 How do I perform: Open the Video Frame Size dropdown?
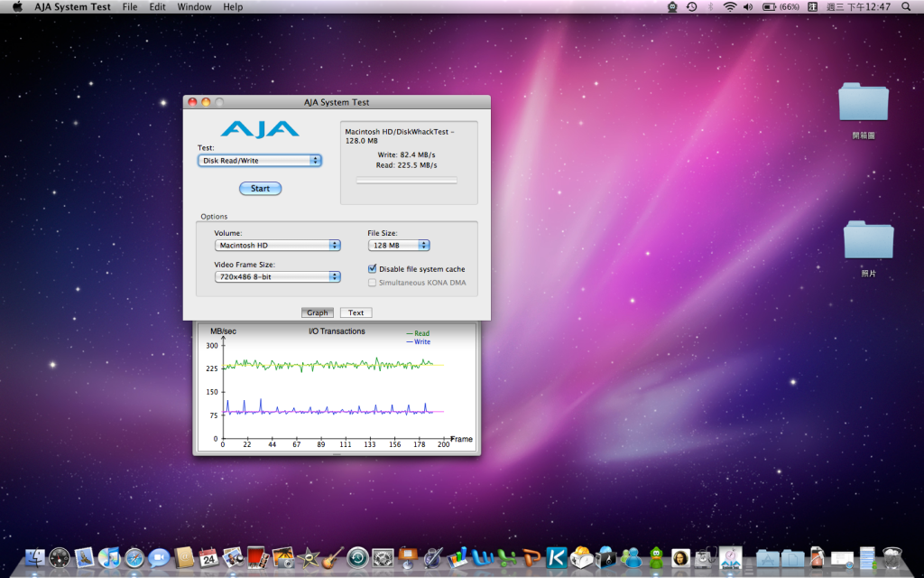pos(278,276)
